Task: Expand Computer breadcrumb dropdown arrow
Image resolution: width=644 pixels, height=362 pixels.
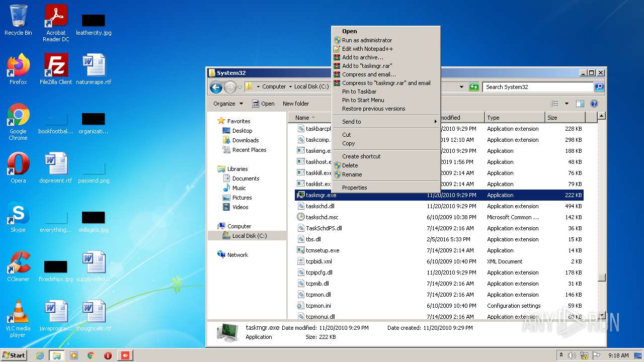Action: click(290, 86)
